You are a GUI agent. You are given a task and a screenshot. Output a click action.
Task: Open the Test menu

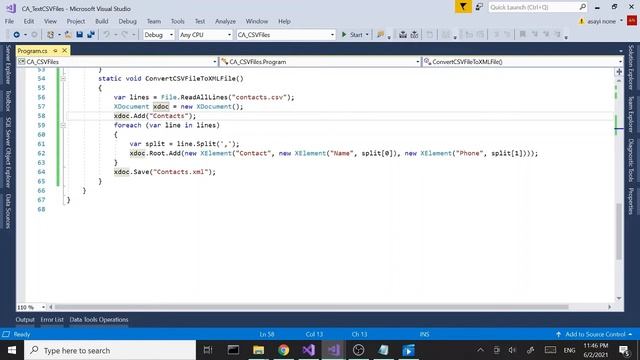pyautogui.click(x=200, y=21)
